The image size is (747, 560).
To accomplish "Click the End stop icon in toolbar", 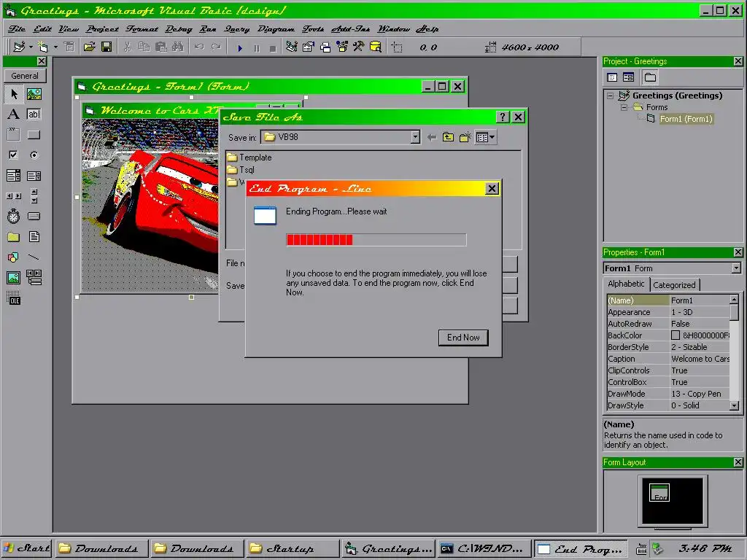I will [x=273, y=47].
